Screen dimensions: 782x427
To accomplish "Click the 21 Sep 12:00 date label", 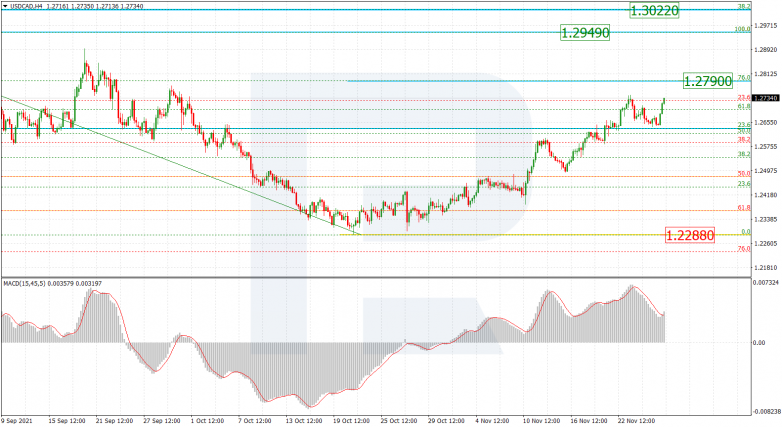I will (x=114, y=421).
